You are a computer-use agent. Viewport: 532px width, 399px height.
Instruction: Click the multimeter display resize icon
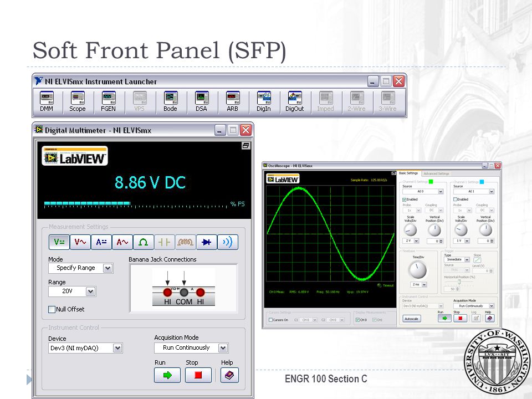(245, 146)
